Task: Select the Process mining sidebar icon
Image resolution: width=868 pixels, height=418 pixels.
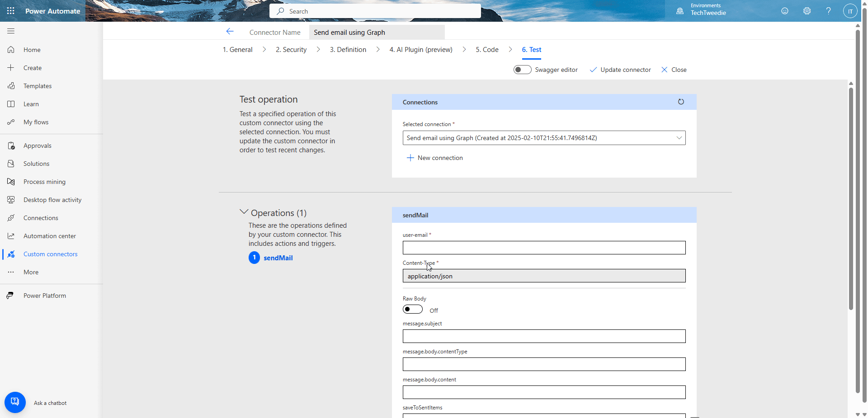Action: (11, 181)
